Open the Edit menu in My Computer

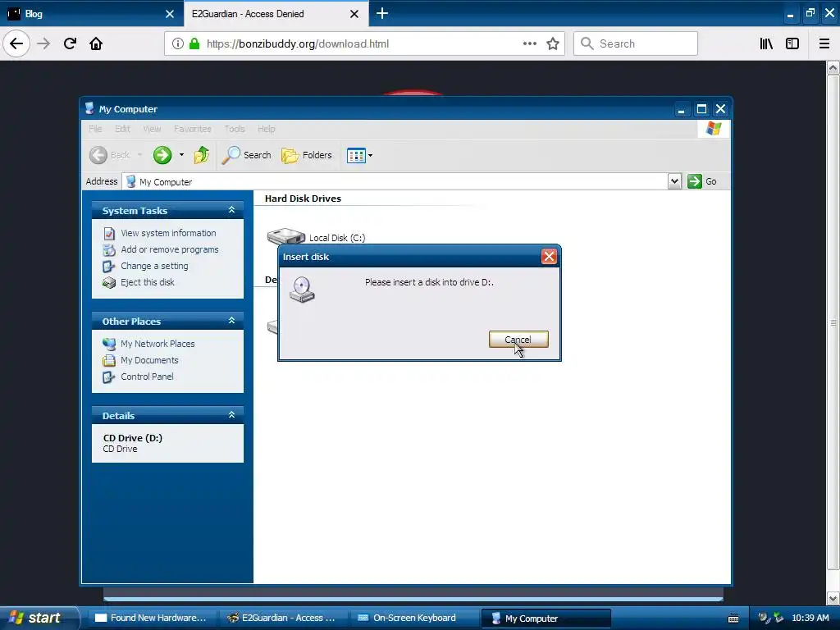coord(122,129)
